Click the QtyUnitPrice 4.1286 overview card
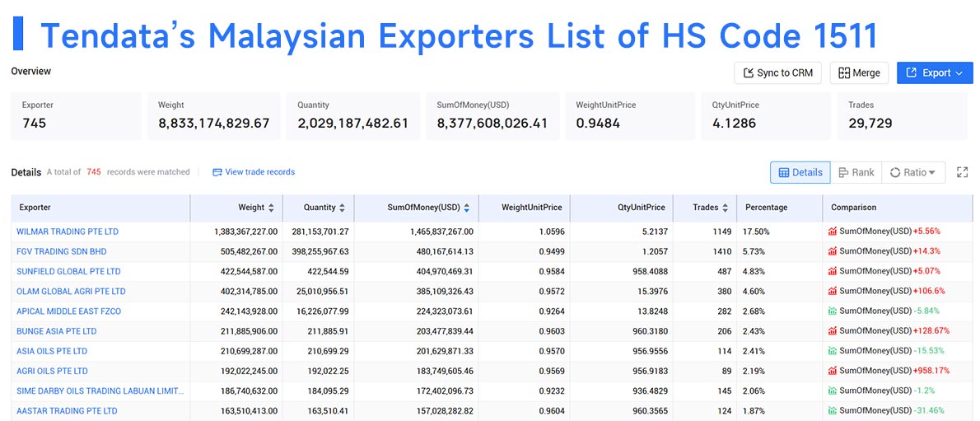 point(766,115)
